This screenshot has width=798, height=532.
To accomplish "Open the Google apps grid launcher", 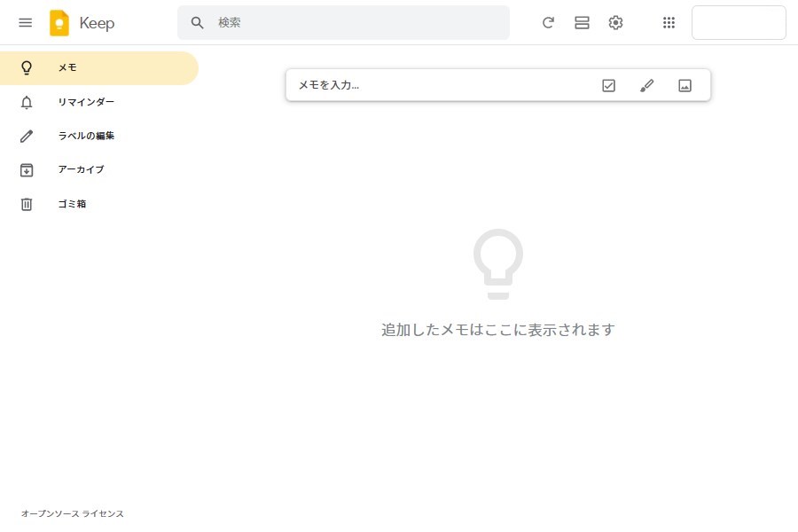I will (669, 23).
